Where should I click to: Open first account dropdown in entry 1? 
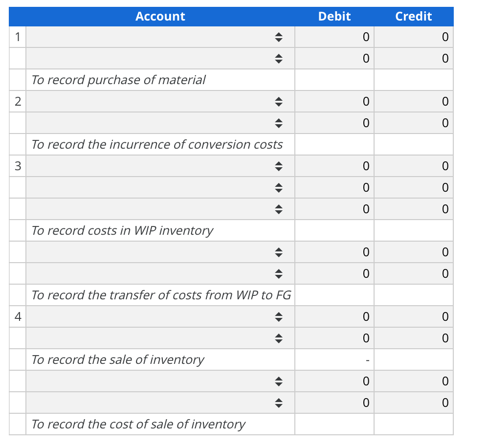coord(160,37)
